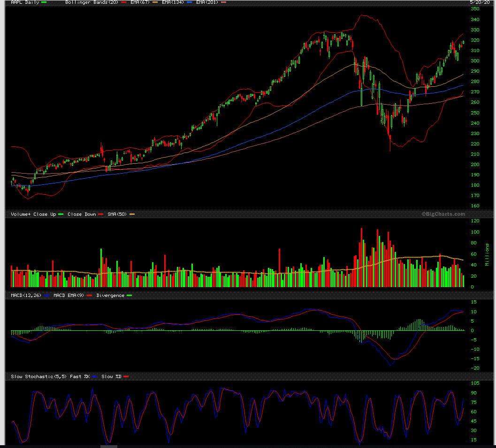Screen dimensions: 496x448
Task: Click the 330 price axis value
Action: 475,30
